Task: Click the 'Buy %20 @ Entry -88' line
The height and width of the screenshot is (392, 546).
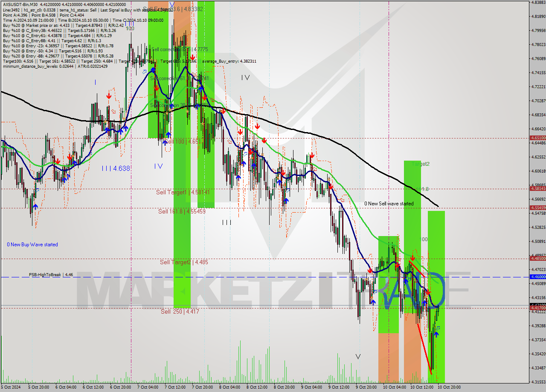Action: [x=58, y=56]
